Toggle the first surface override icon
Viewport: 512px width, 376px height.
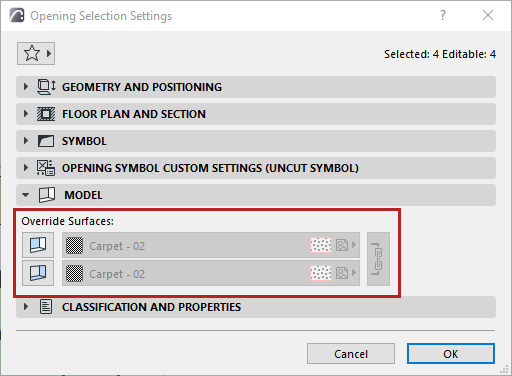coord(38,245)
